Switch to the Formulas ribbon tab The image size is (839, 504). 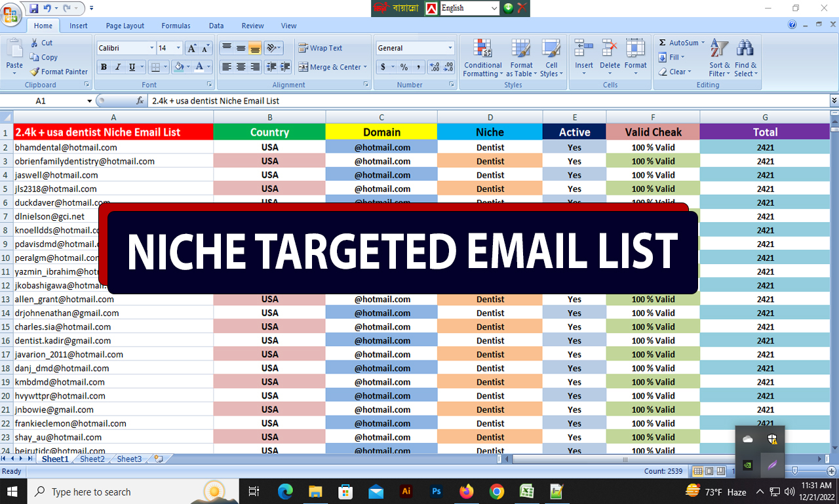coord(176,26)
